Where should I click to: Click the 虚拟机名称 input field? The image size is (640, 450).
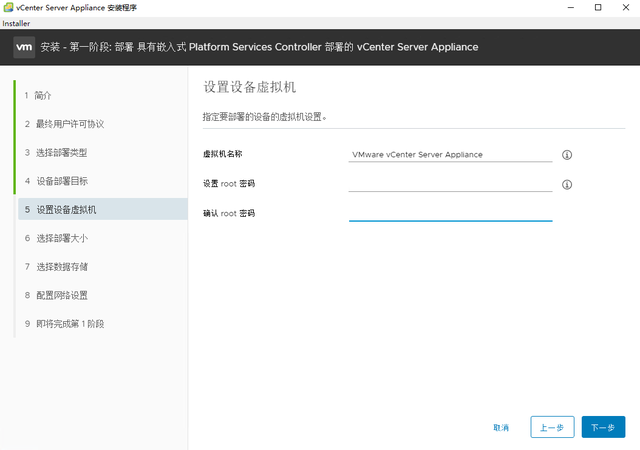[450, 155]
